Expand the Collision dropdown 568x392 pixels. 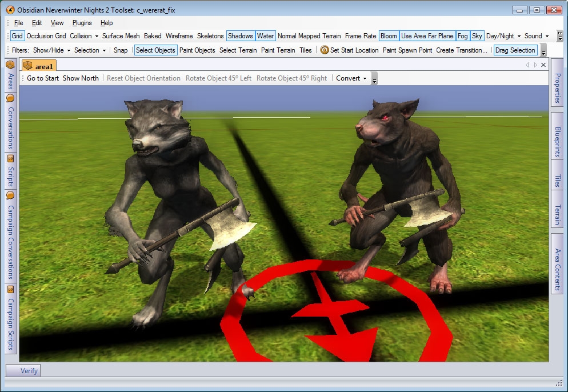84,36
